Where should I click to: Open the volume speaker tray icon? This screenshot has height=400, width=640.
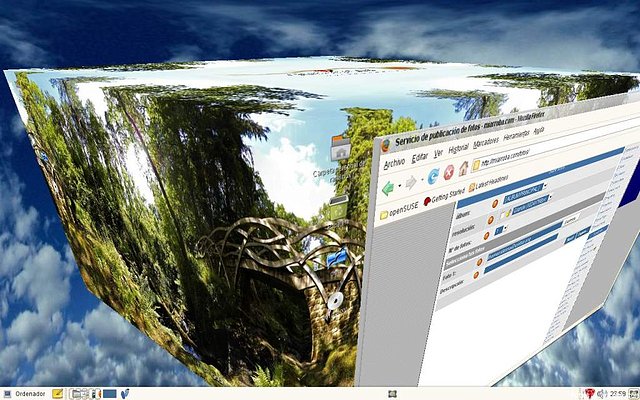point(602,394)
